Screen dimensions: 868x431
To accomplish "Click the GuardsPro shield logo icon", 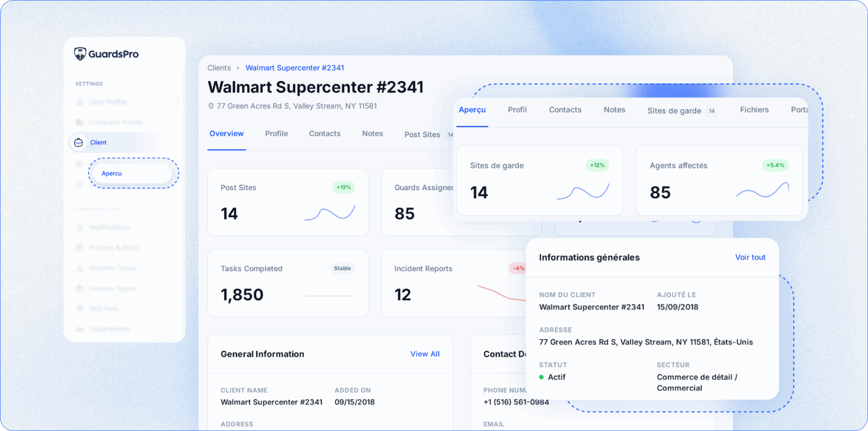I will [80, 54].
